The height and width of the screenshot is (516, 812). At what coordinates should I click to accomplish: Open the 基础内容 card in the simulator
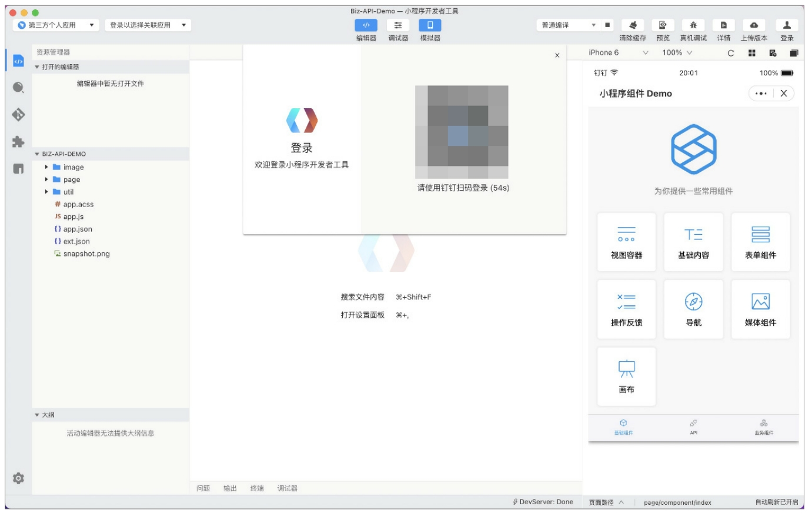(693, 242)
